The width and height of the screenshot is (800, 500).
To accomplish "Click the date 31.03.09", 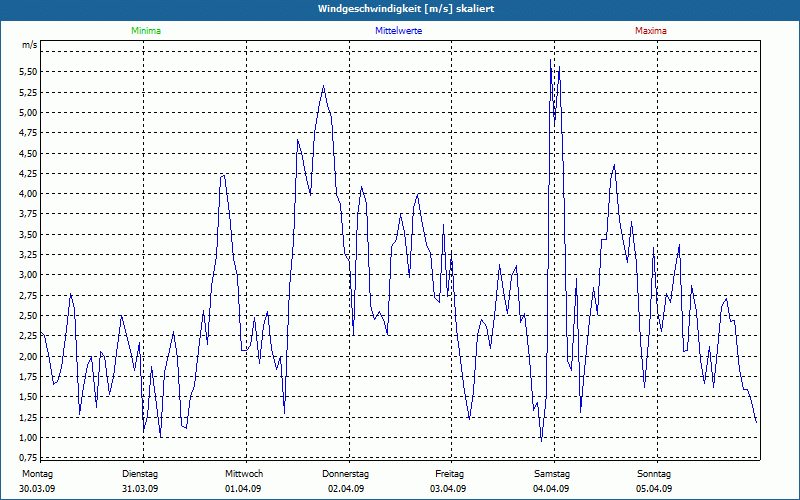I will point(140,489).
